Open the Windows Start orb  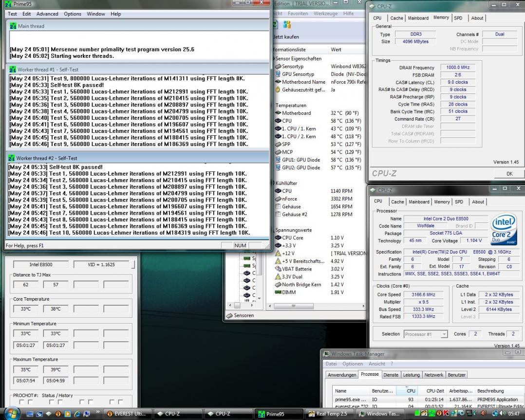(x=12, y=413)
